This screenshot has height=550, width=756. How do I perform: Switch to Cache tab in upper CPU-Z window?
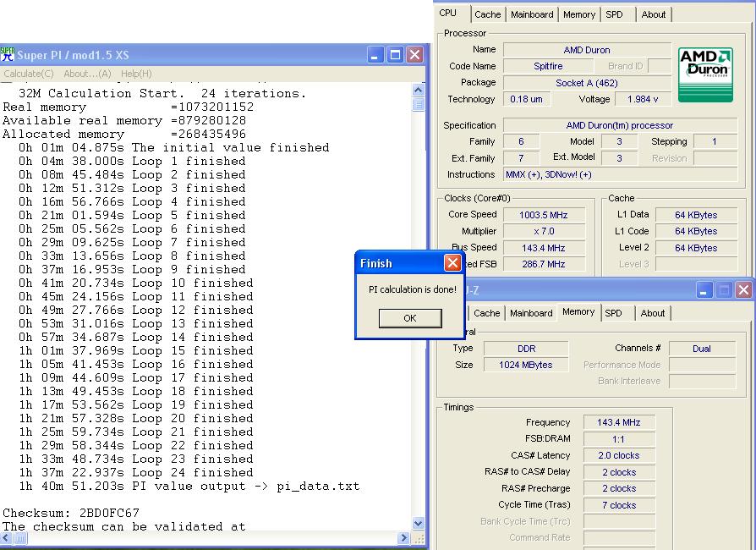(x=487, y=14)
